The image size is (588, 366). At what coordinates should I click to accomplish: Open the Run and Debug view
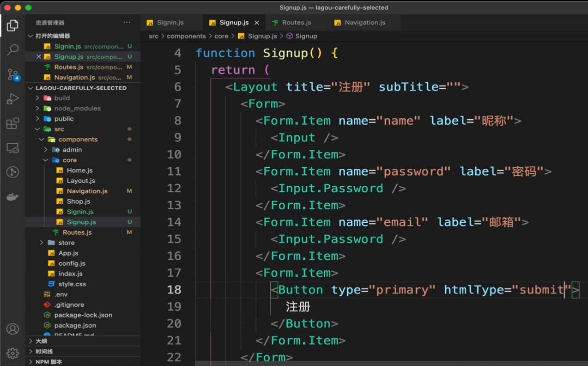pos(12,99)
